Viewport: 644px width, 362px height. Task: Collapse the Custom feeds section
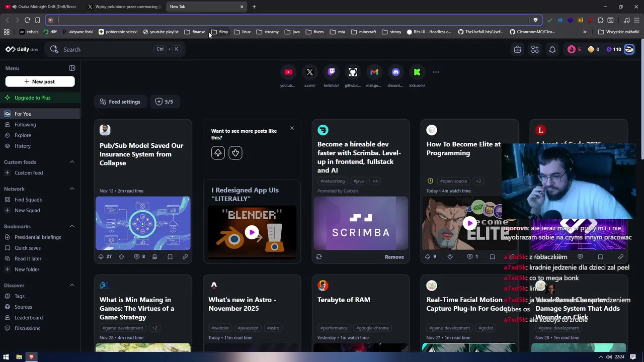[x=72, y=162]
